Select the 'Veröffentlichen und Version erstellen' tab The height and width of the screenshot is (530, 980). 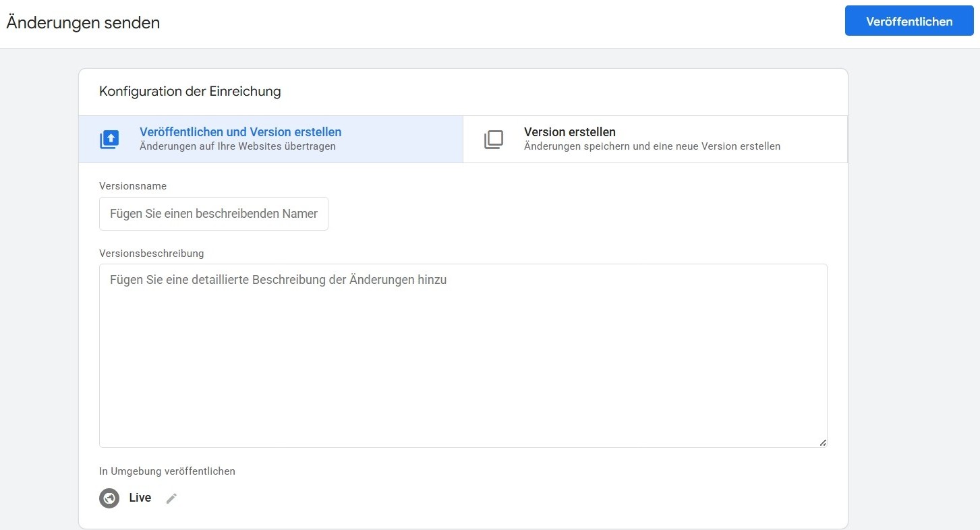click(240, 132)
